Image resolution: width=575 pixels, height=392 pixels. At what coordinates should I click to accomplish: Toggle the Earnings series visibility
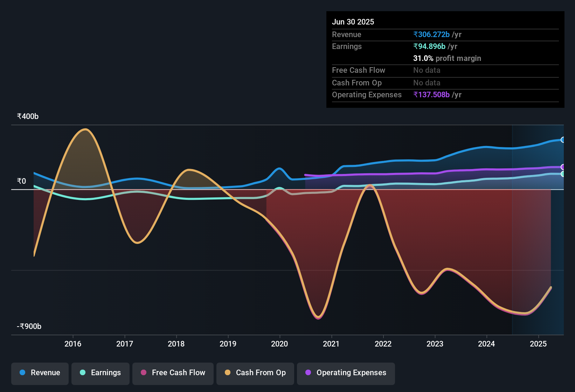point(101,373)
